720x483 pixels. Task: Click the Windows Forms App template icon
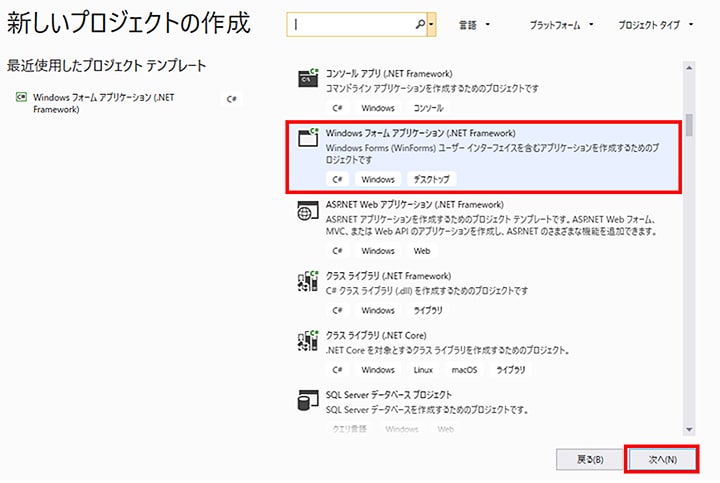point(308,137)
